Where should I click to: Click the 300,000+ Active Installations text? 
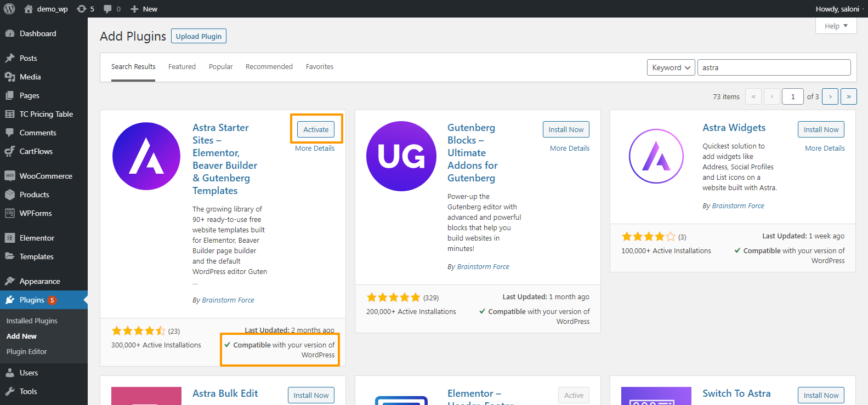click(156, 345)
